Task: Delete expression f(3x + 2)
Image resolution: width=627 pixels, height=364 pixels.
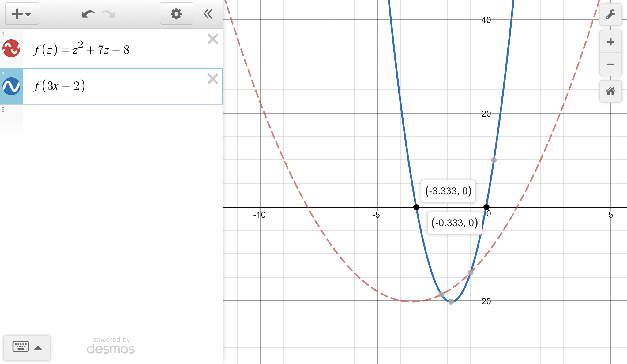Action: click(212, 79)
